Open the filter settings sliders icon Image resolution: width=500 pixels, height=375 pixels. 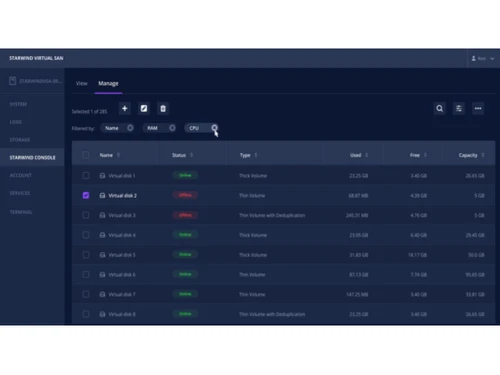[x=459, y=108]
